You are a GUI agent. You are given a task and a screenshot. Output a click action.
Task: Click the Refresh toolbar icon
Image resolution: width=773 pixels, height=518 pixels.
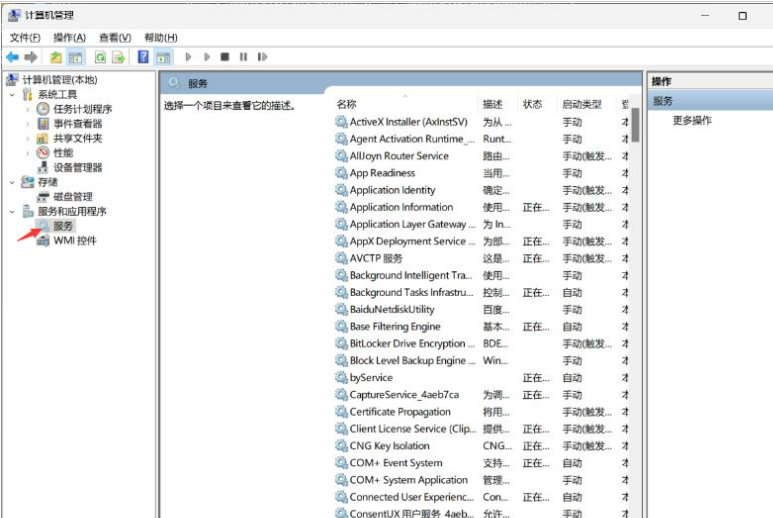100,57
